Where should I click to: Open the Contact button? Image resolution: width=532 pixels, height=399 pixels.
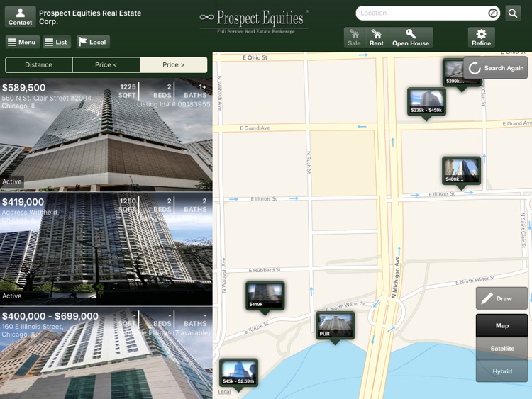coord(20,16)
